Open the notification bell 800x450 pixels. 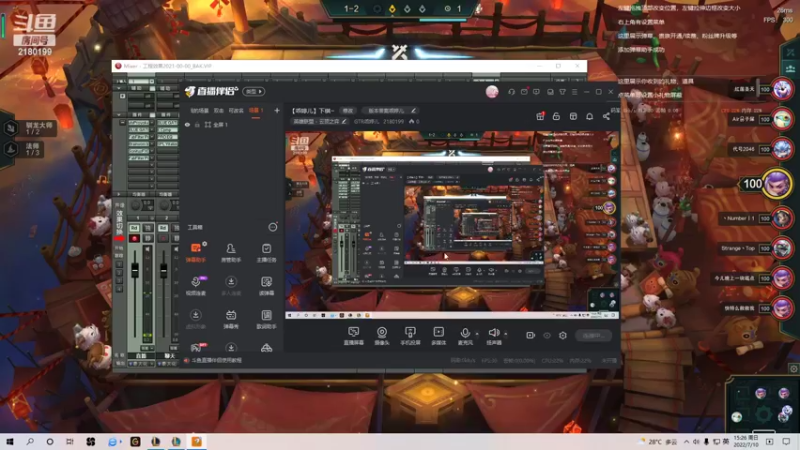pos(589,116)
